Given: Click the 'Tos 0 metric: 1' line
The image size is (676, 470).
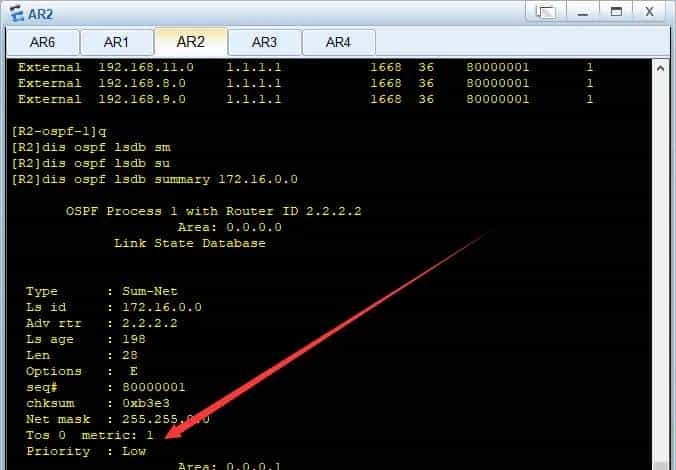Looking at the screenshot, I should tap(89, 435).
